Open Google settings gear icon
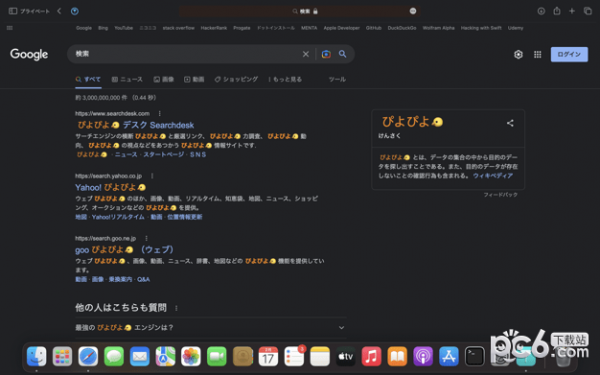 click(518, 54)
